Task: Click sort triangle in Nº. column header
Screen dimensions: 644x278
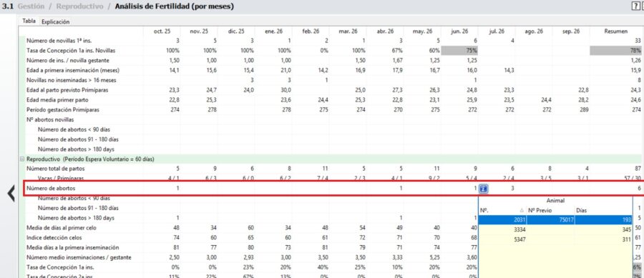Action: tap(522, 210)
